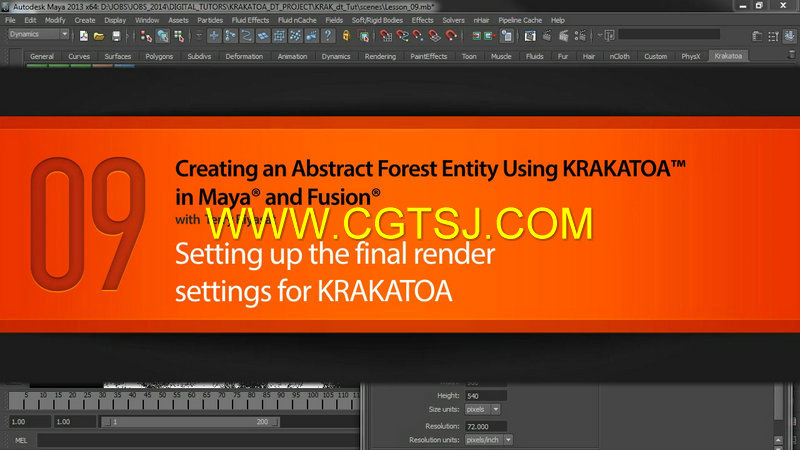Toggle the surfaces selection mask icon
This screenshot has height=450, width=800.
263,36
